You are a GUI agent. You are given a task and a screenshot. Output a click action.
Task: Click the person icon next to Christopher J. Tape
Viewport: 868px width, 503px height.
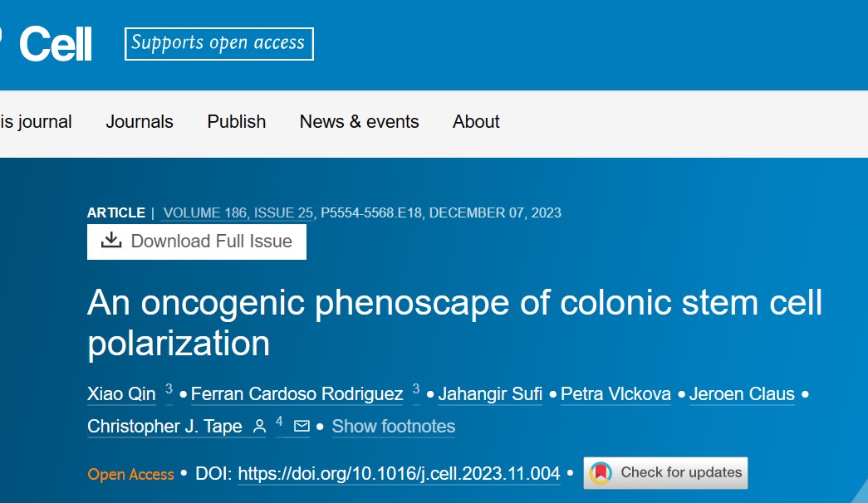point(259,426)
